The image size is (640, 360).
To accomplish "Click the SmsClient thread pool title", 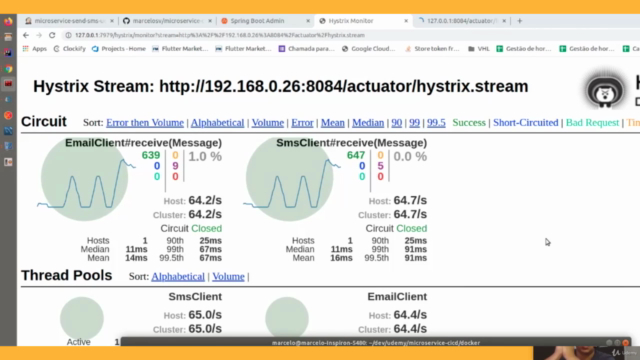I will [195, 297].
